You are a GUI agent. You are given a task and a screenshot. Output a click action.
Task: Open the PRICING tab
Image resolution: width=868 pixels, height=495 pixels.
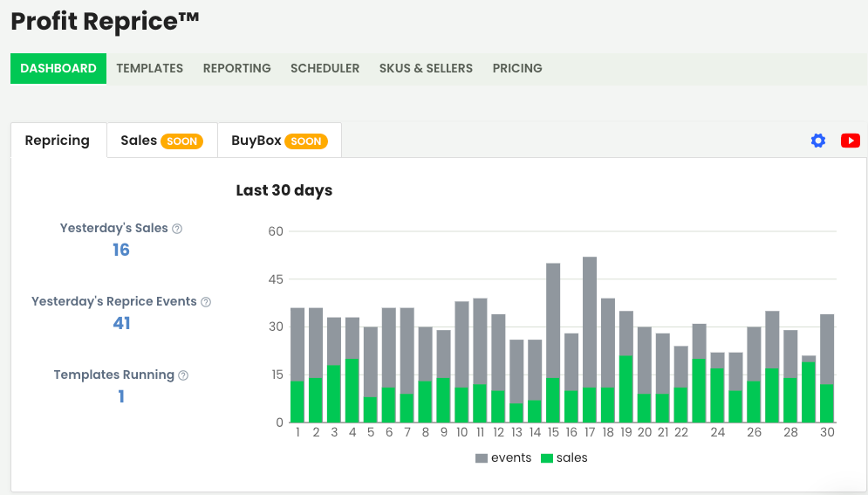point(517,68)
